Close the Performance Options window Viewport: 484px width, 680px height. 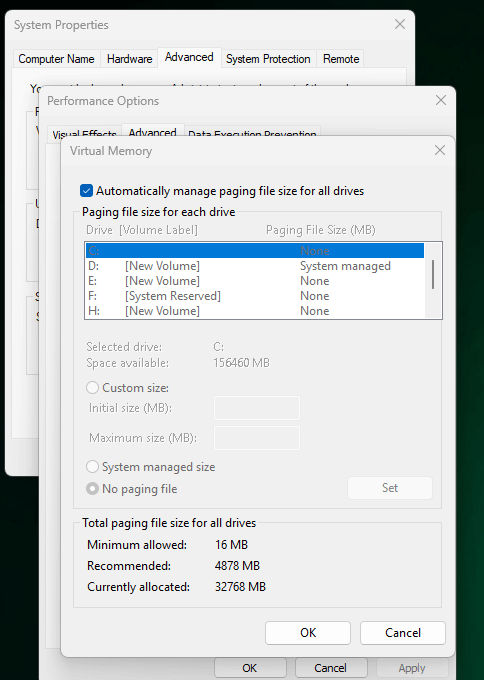pyautogui.click(x=441, y=100)
